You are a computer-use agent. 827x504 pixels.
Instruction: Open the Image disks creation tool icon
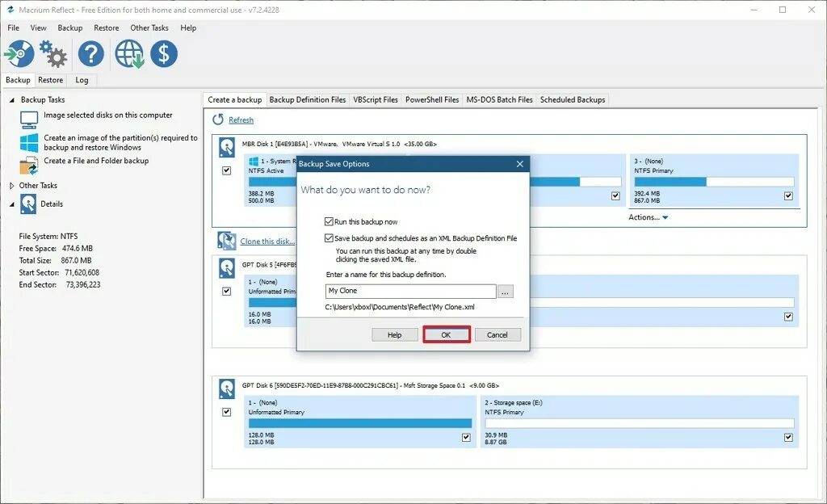tap(18, 53)
